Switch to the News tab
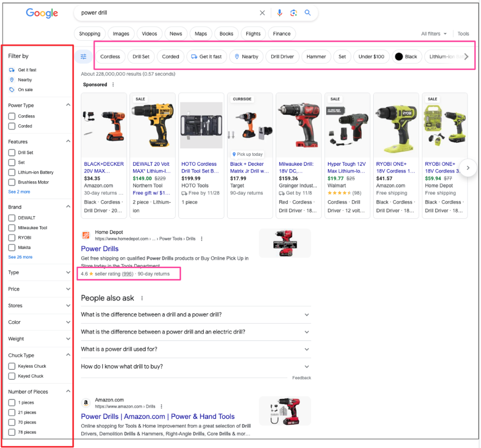 176,34
